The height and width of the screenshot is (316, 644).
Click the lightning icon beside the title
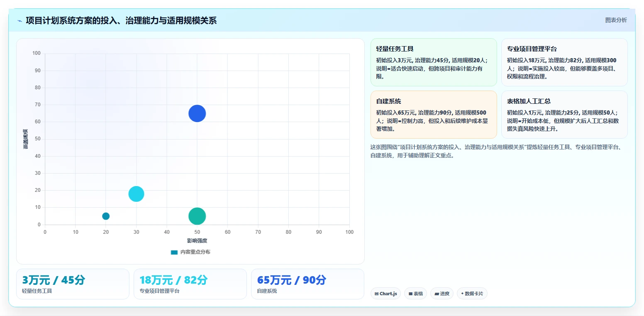click(x=20, y=21)
